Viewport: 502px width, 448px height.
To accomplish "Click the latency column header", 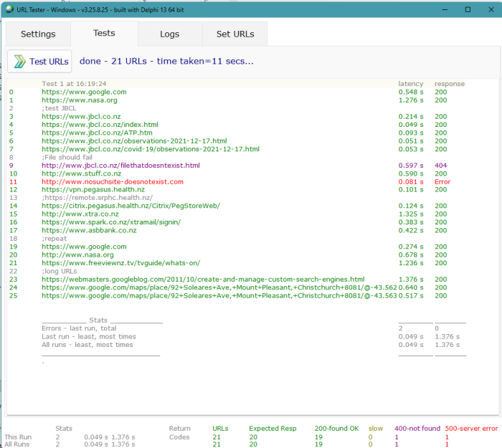I will tap(410, 84).
